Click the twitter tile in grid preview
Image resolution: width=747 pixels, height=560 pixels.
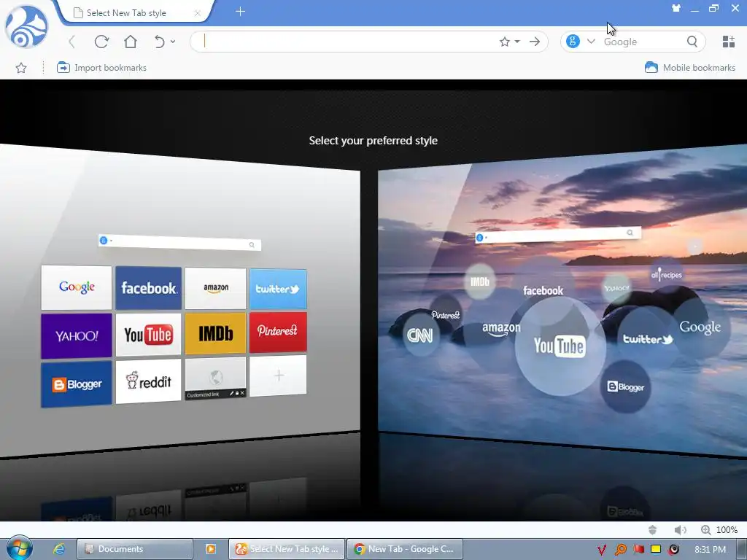pyautogui.click(x=278, y=289)
